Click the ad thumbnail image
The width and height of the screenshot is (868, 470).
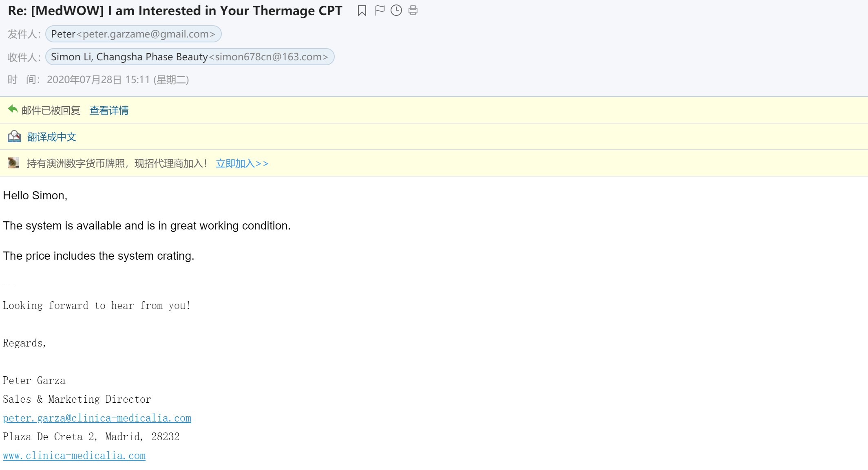(13, 163)
